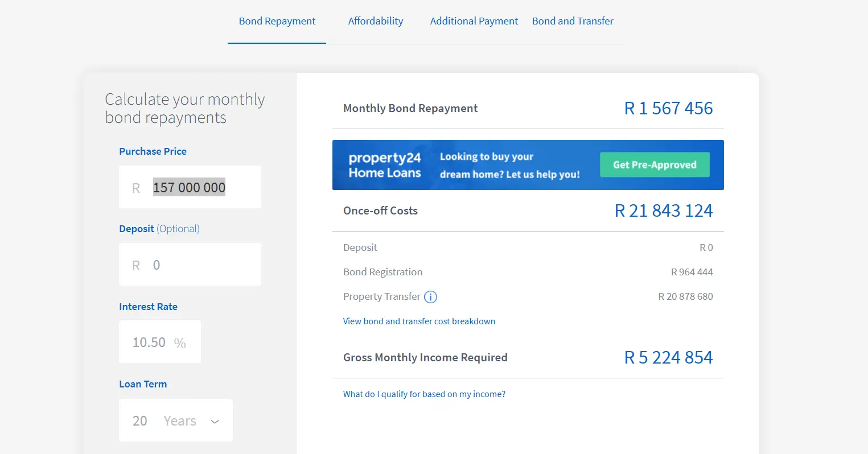This screenshot has width=868, height=454.
Task: Click the Once-off Costs total value
Action: (x=664, y=211)
